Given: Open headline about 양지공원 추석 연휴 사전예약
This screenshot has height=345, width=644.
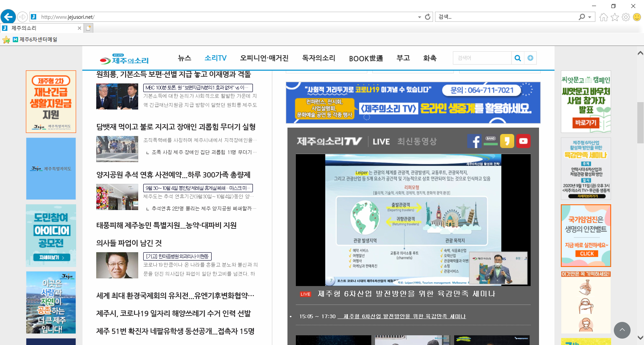Looking at the screenshot, I should point(173,175).
